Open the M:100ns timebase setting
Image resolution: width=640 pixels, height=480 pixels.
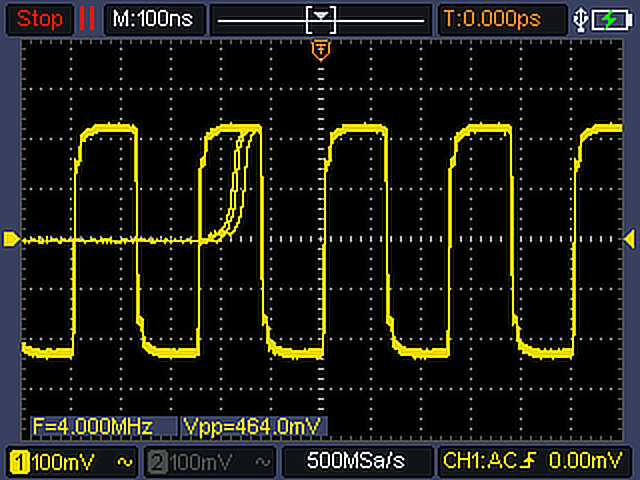(154, 18)
